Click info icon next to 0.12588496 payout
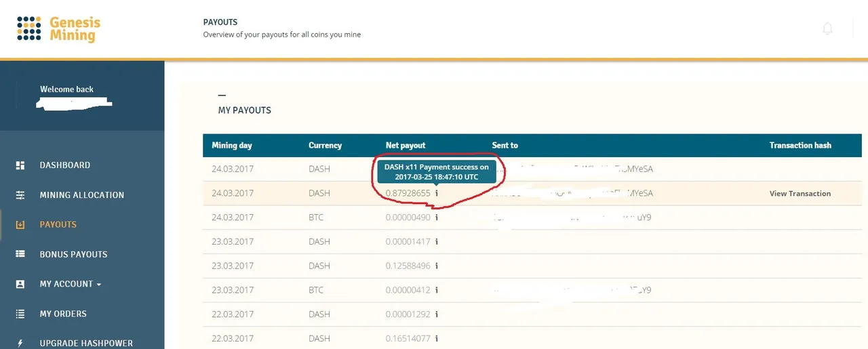This screenshot has height=349, width=868. click(x=437, y=266)
